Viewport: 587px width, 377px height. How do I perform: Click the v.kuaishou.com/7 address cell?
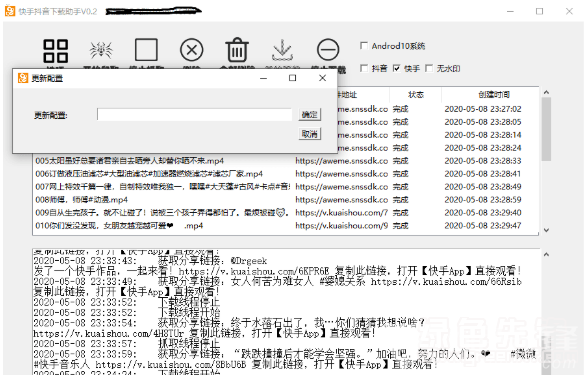click(x=341, y=213)
